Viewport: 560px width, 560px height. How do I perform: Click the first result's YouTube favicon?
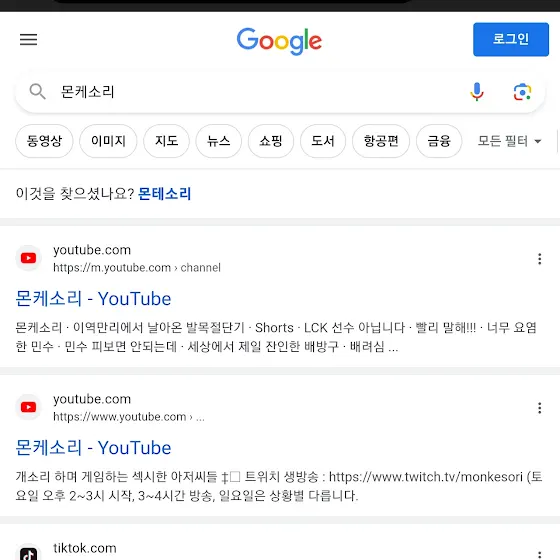coord(29,258)
